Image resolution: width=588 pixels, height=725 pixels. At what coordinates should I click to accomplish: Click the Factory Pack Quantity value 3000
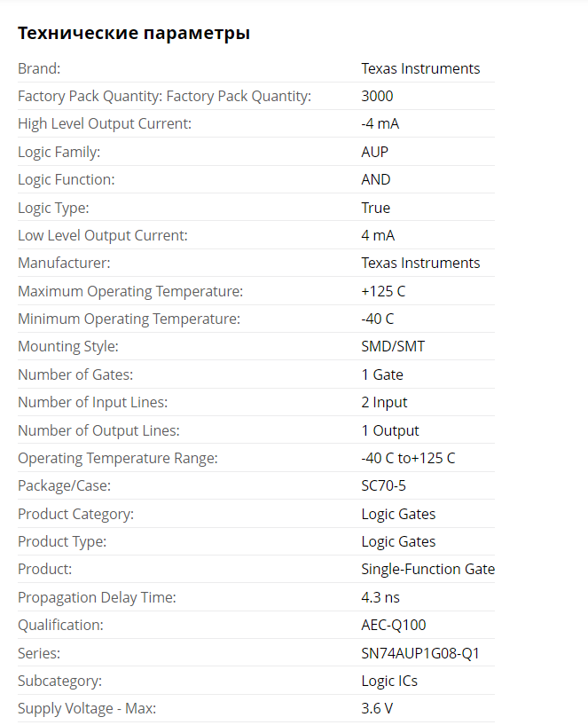click(377, 96)
